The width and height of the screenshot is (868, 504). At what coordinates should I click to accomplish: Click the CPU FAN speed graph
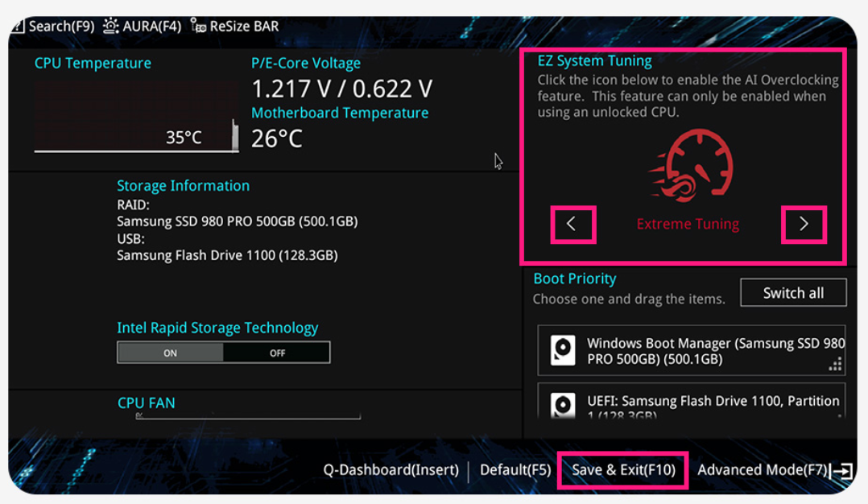pyautogui.click(x=248, y=416)
